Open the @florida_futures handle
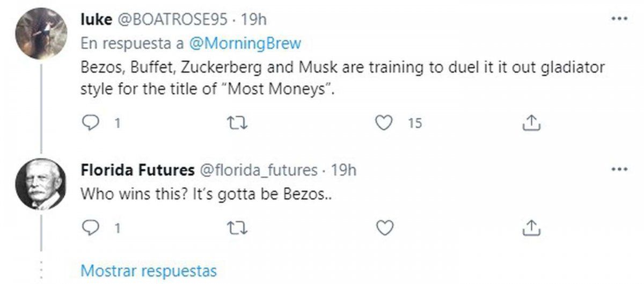The image size is (644, 284). pos(259,170)
